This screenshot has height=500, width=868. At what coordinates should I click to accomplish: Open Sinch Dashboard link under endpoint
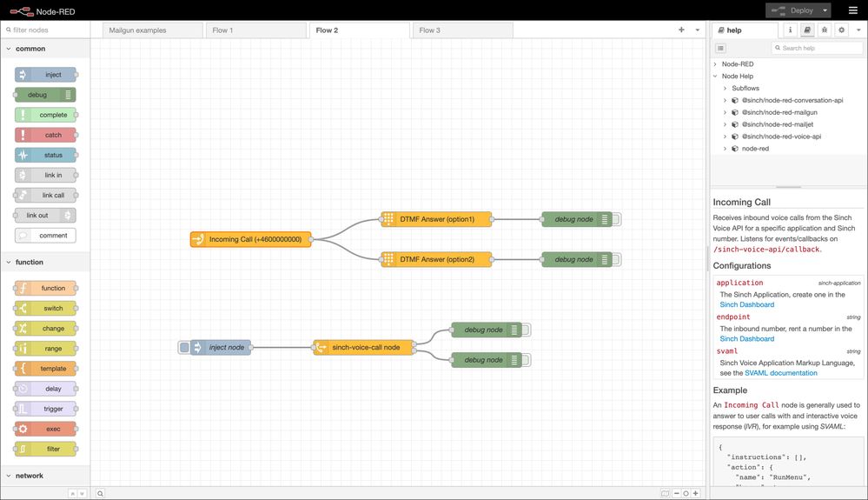(x=746, y=339)
